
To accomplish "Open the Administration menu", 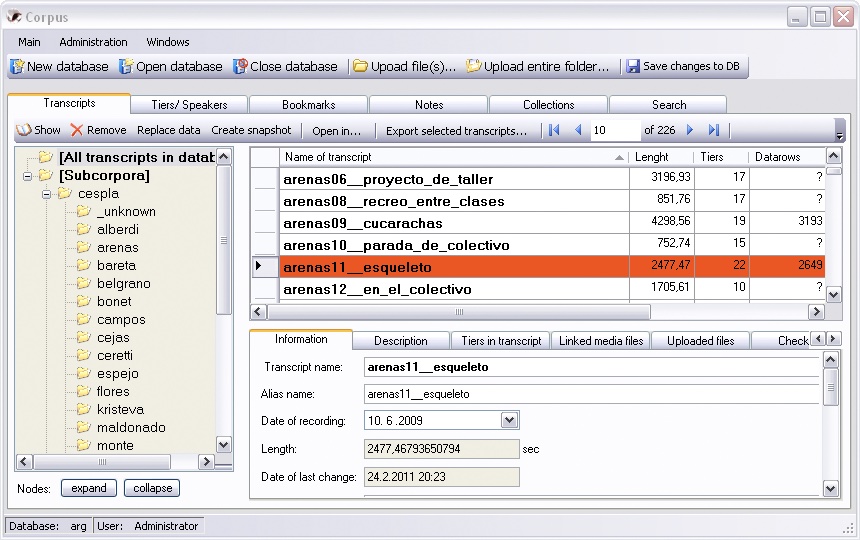I will click(93, 42).
